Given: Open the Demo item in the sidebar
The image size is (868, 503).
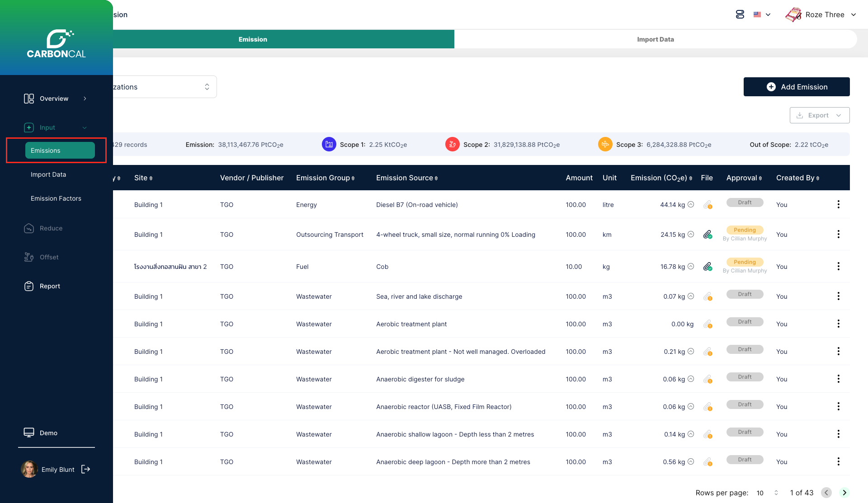Looking at the screenshot, I should [x=48, y=433].
